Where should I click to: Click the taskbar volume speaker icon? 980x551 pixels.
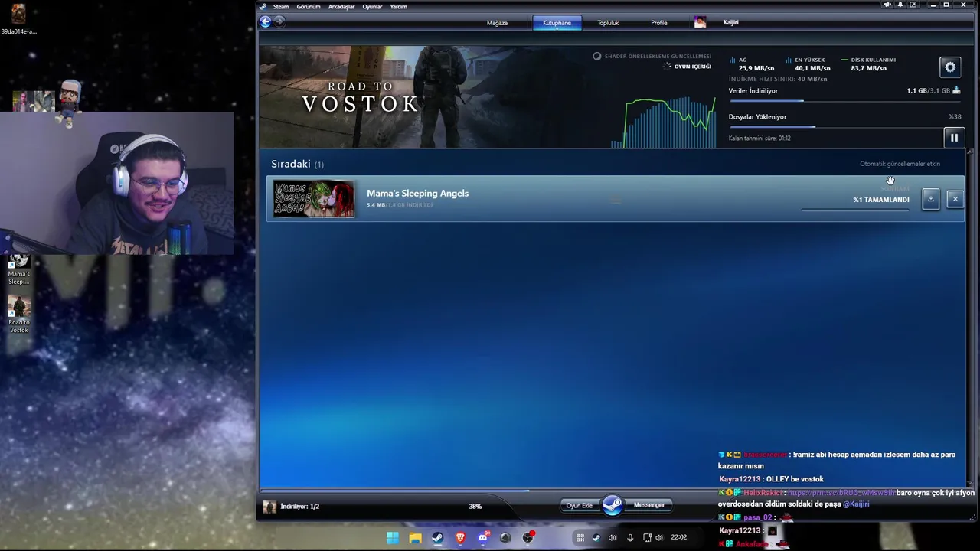[659, 538]
